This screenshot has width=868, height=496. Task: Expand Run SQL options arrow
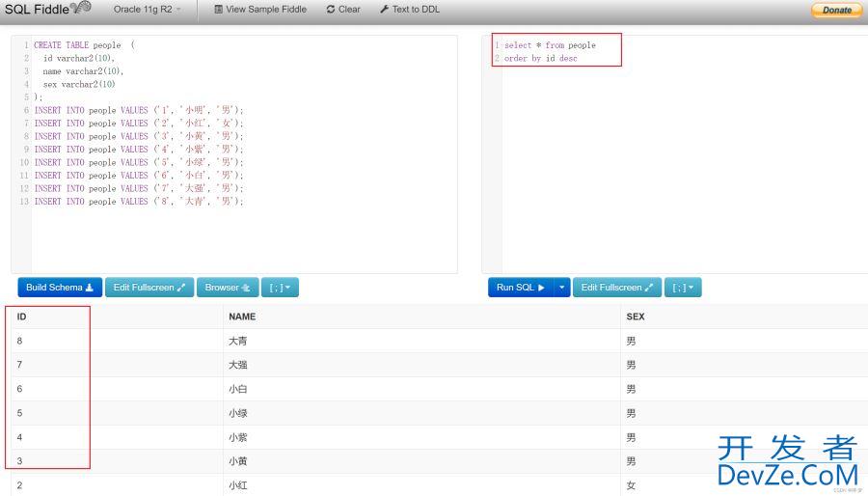pyautogui.click(x=562, y=288)
